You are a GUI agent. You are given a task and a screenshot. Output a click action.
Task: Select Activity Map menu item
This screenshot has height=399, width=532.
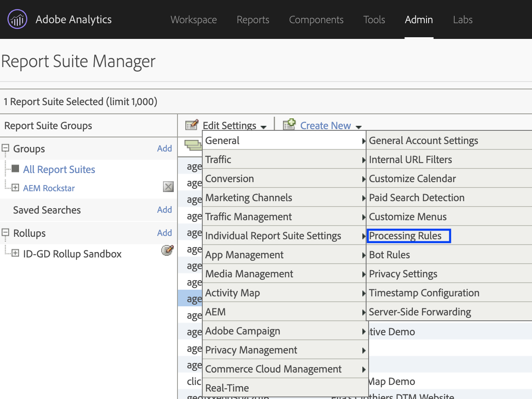285,293
